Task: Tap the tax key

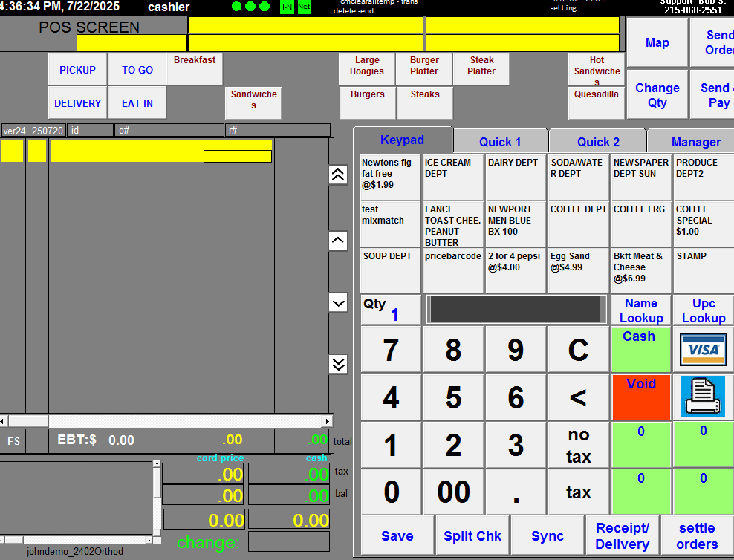Action: [x=579, y=492]
